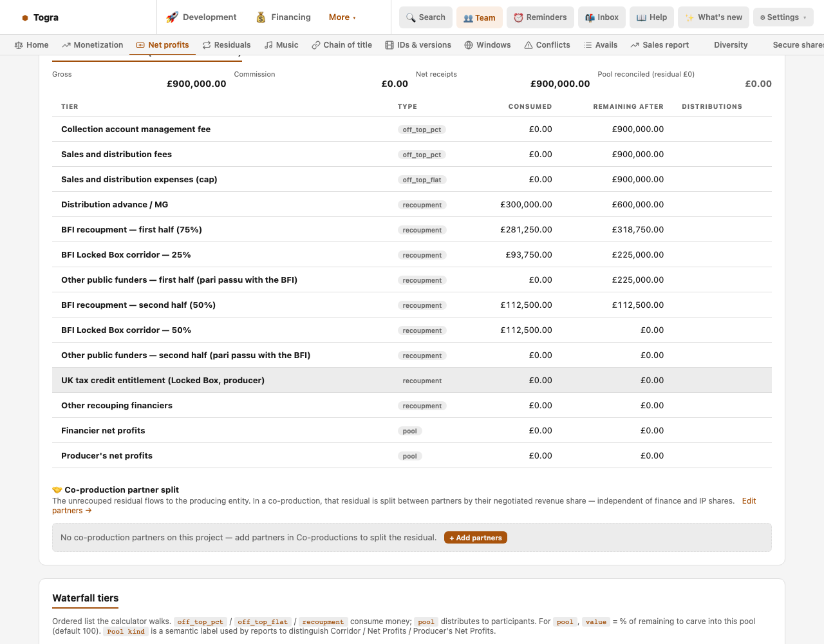
Task: Click the IDs & versions film icon
Action: [x=389, y=45]
